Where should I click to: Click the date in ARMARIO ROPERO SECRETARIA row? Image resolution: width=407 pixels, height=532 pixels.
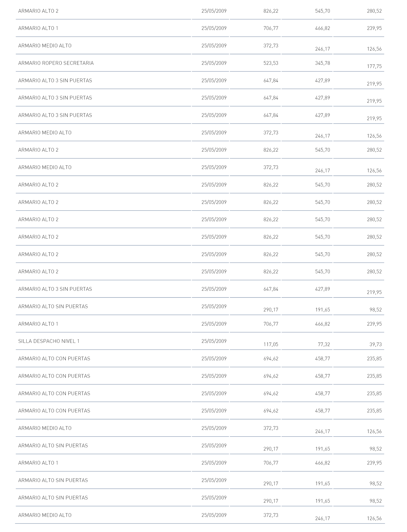click(214, 63)
